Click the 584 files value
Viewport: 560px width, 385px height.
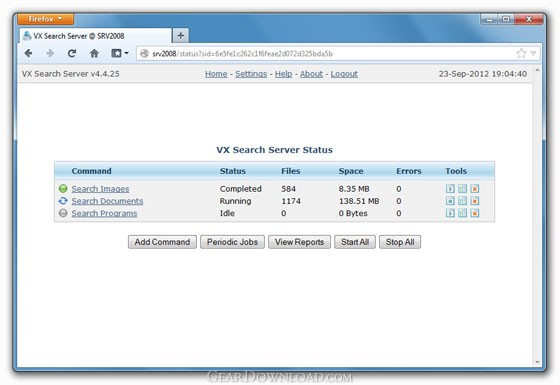pyautogui.click(x=288, y=189)
